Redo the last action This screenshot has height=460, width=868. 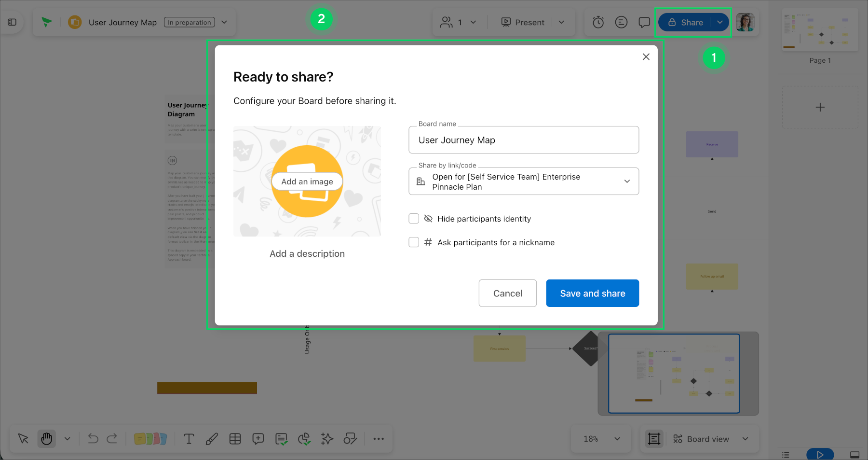pyautogui.click(x=112, y=439)
